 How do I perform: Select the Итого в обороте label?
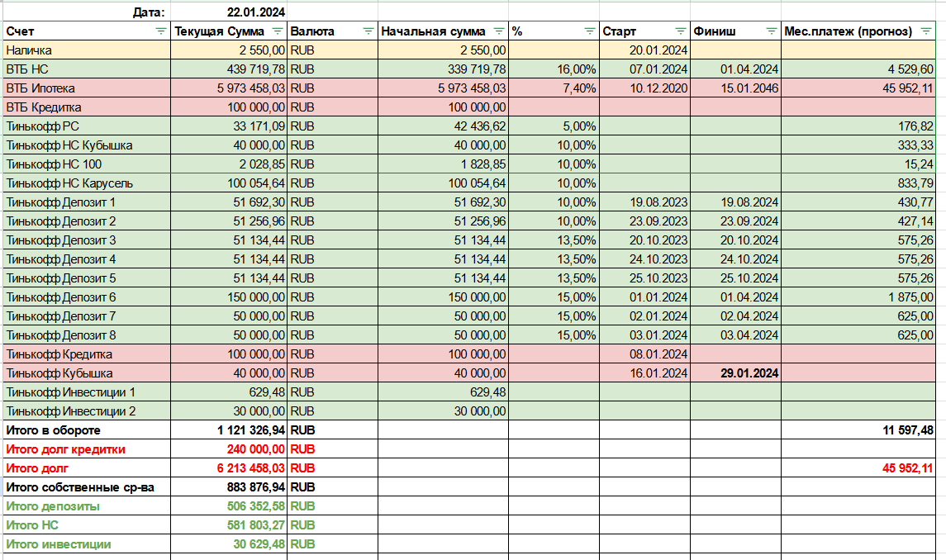[87, 430]
